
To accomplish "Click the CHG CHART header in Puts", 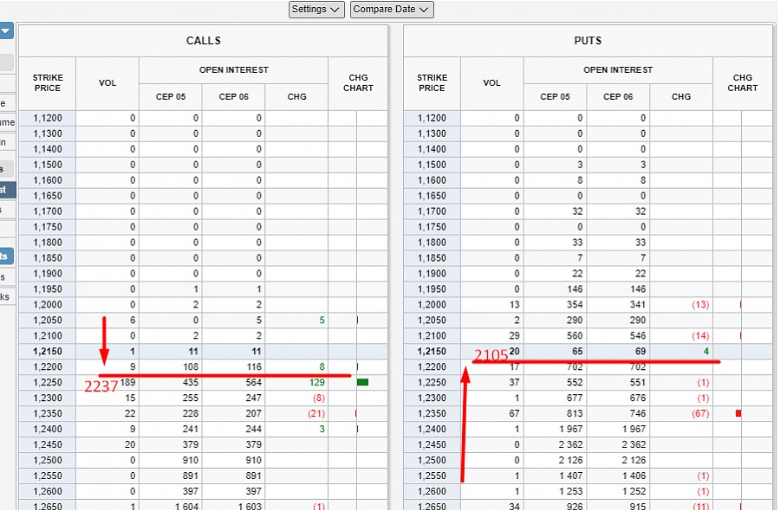I will pos(742,83).
